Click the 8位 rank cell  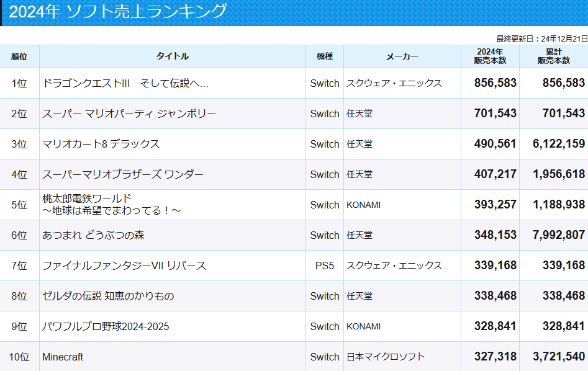coord(19,296)
